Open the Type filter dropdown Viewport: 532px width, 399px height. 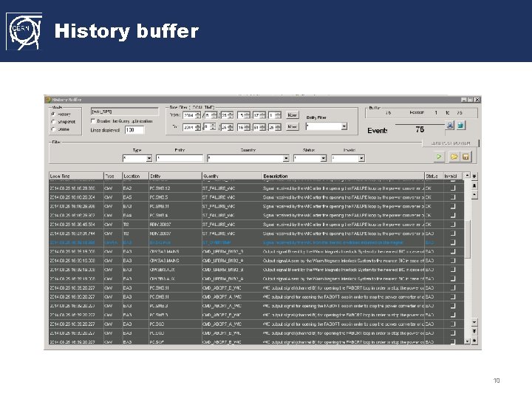[149, 158]
